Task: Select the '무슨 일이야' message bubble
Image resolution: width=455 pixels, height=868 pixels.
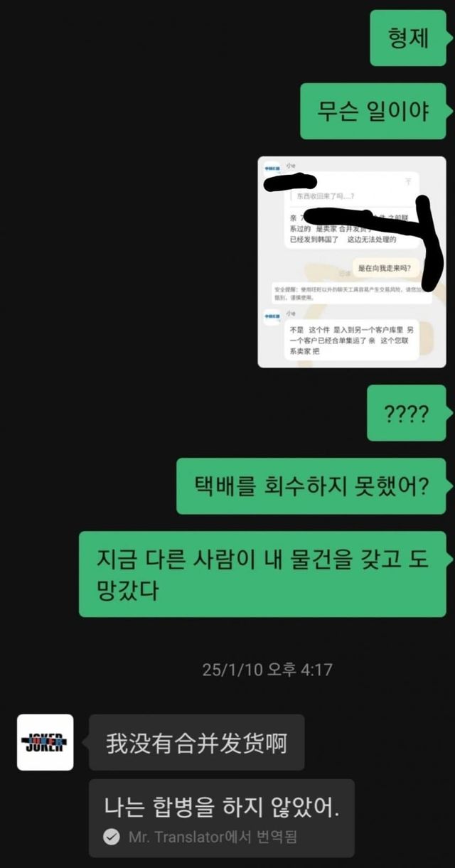Action: pos(373,111)
